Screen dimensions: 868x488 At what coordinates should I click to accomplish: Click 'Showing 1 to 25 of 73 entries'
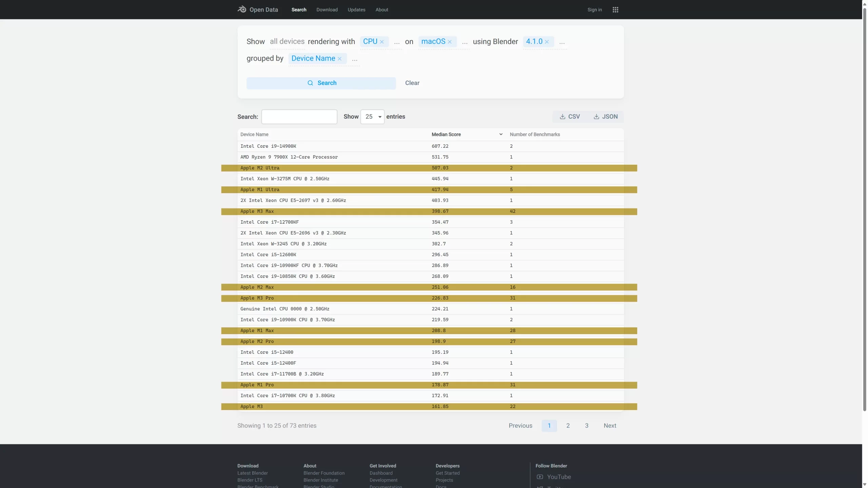[x=277, y=426]
